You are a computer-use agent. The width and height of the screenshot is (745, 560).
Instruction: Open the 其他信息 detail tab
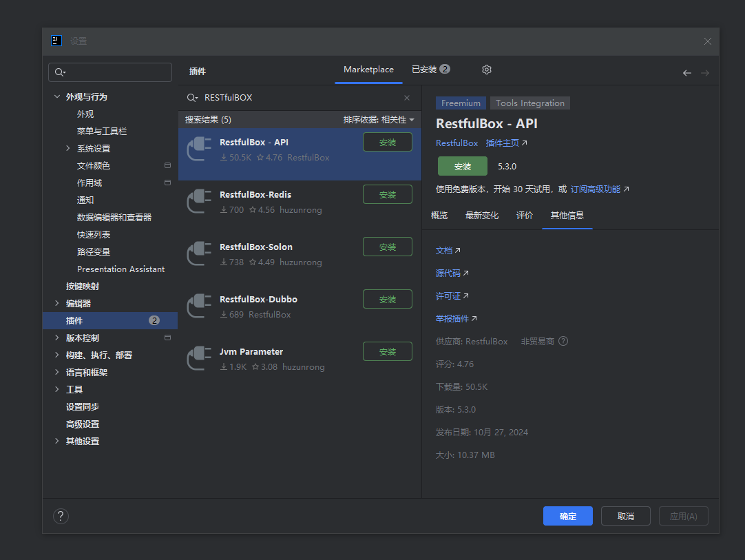click(x=567, y=216)
